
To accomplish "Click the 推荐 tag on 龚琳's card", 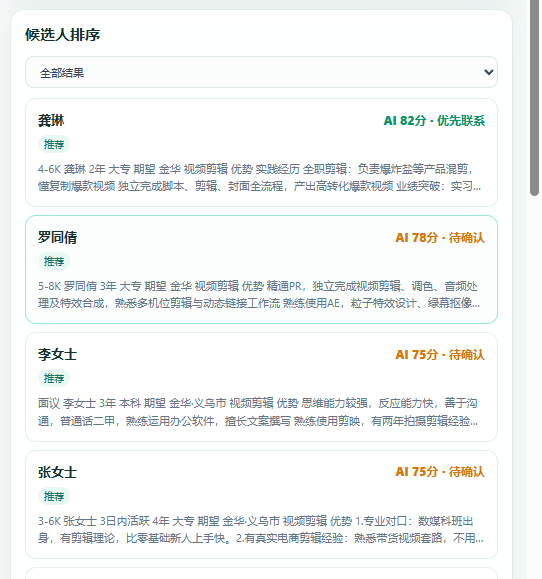I will pos(54,144).
